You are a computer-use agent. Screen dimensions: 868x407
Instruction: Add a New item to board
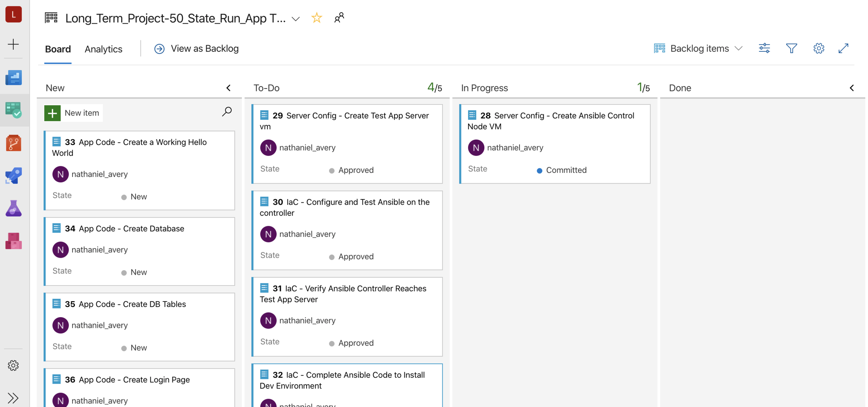pyautogui.click(x=73, y=113)
